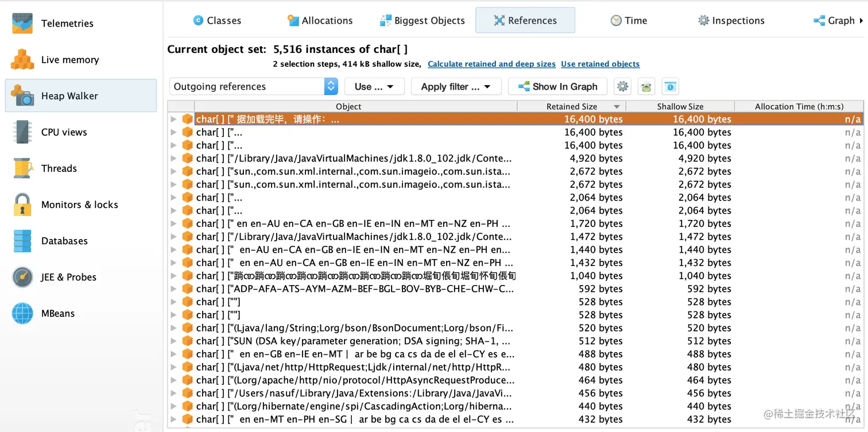The width and height of the screenshot is (868, 432).
Task: Switch to the Time tab
Action: tap(629, 21)
